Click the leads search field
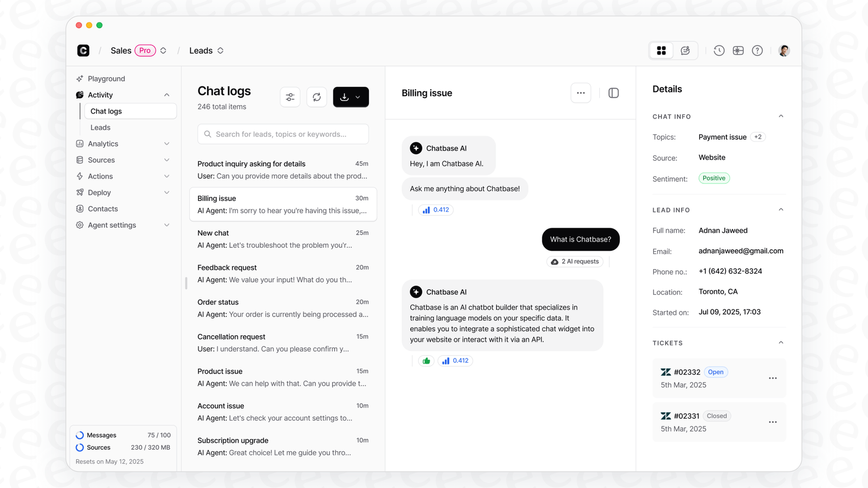Screen dimensions: 868x488 (283, 134)
